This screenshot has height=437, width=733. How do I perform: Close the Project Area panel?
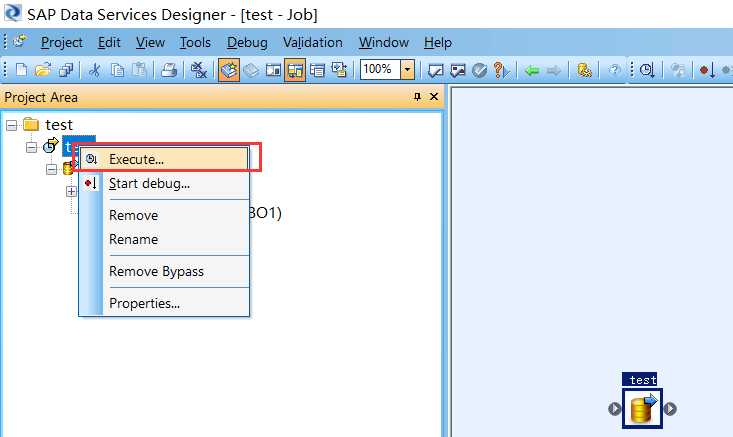click(434, 97)
